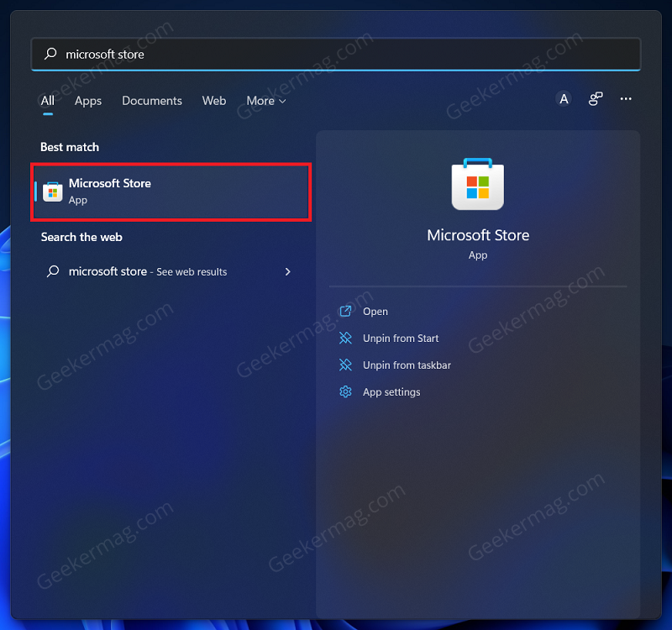This screenshot has height=630, width=672.
Task: Expand the web results chevron arrow
Action: pos(287,271)
